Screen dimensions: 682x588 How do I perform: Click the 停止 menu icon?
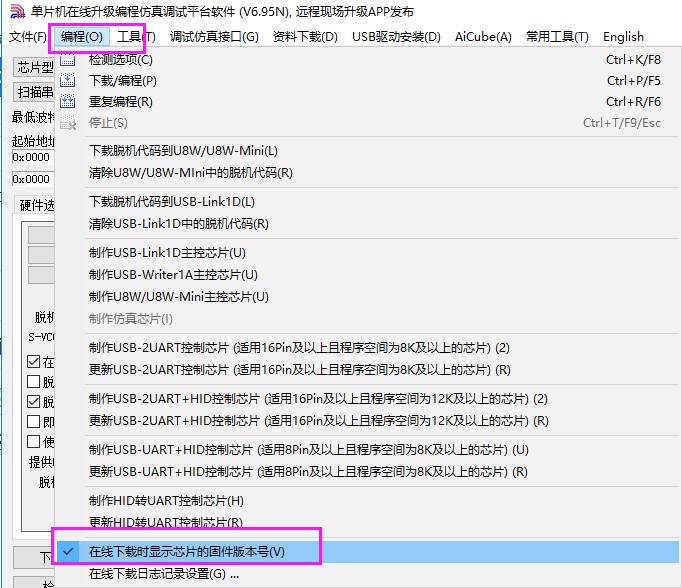tap(68, 123)
